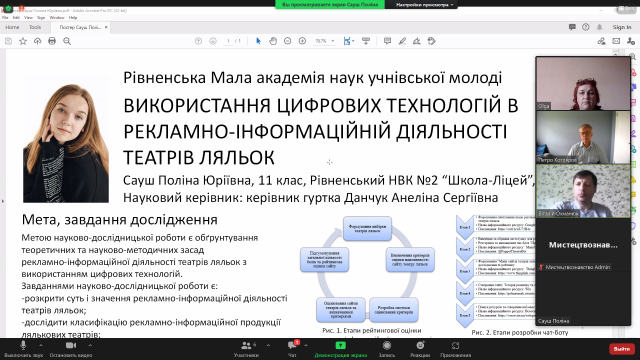The height and width of the screenshot is (360, 640).
Task: Click the page number input field
Action: (x=229, y=41)
